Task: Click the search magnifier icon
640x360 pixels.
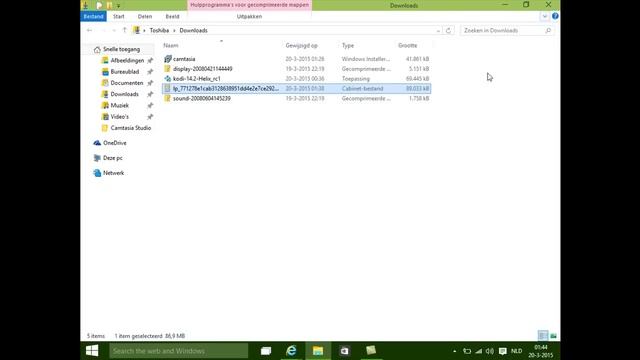Action: point(548,30)
